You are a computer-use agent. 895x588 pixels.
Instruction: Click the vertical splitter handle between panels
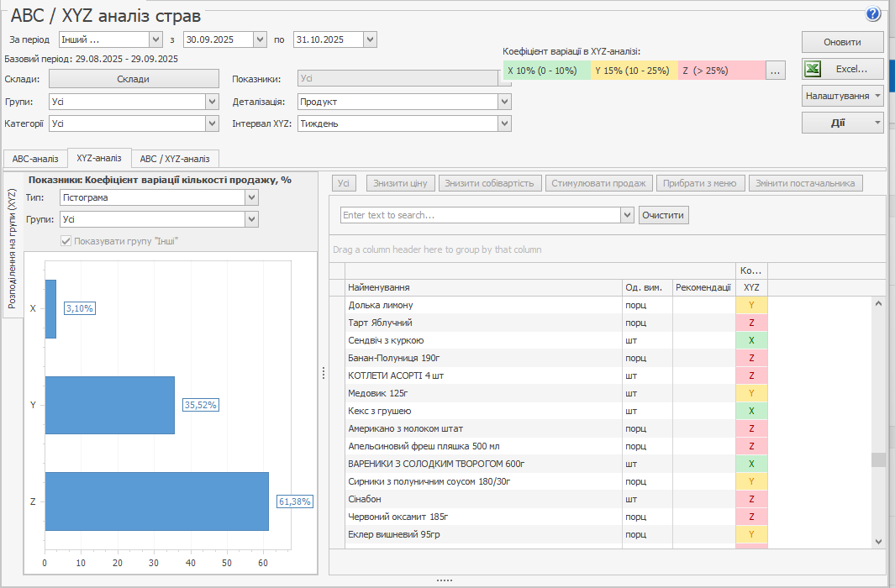tap(323, 374)
